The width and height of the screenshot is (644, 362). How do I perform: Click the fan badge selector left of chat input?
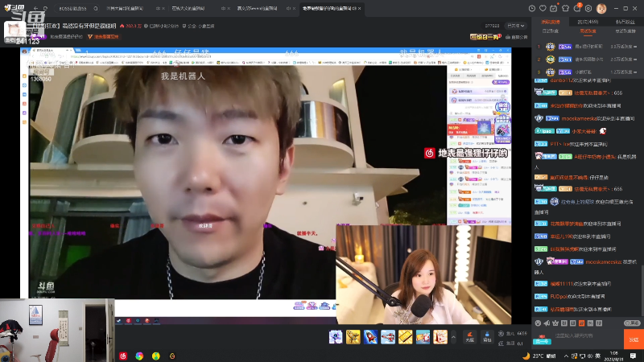[x=542, y=339]
